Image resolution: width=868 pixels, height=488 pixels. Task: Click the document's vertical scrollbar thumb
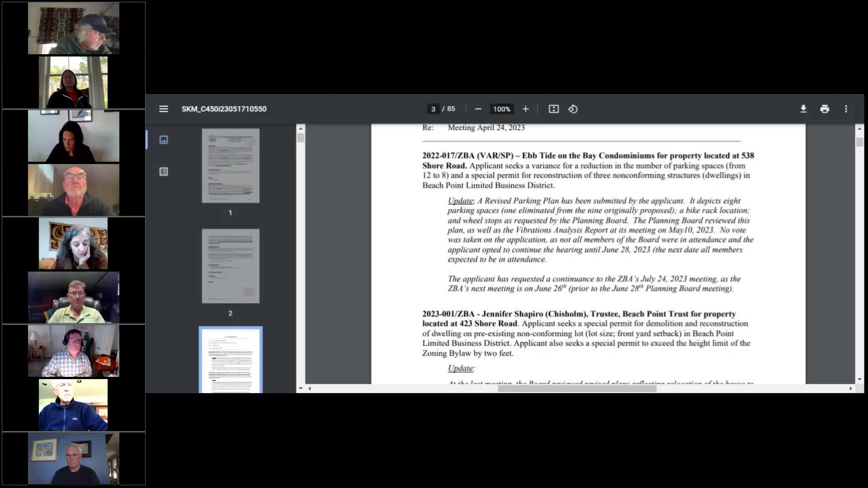[859, 142]
